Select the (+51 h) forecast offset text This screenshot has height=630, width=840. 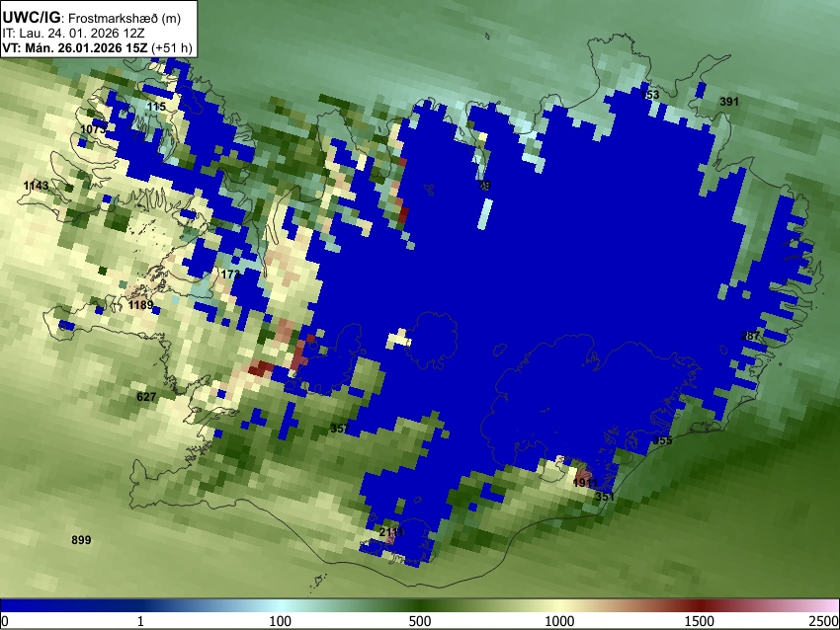click(x=171, y=47)
